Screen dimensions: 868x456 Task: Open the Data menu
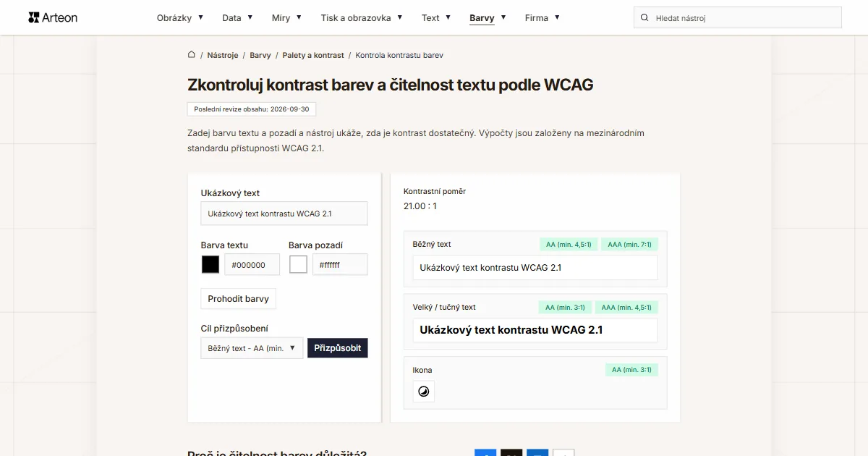point(237,17)
